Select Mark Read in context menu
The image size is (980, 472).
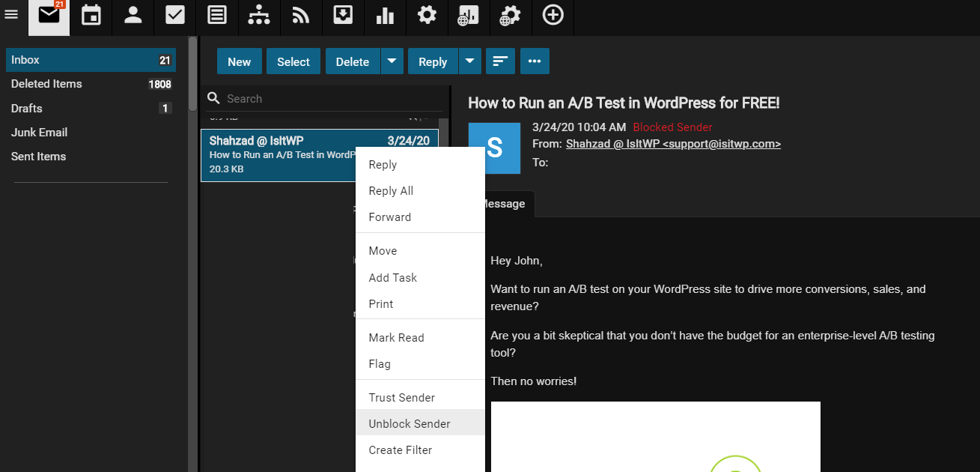[x=396, y=337]
